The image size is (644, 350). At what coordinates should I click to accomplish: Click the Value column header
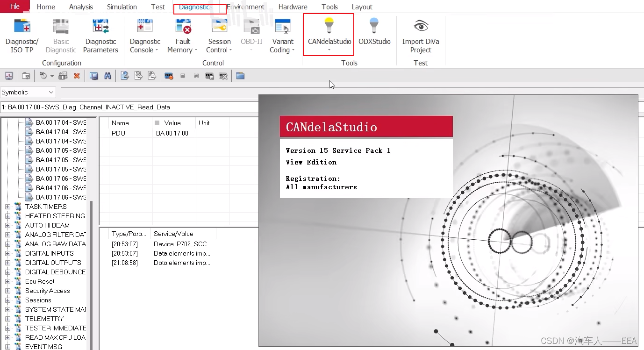(174, 123)
